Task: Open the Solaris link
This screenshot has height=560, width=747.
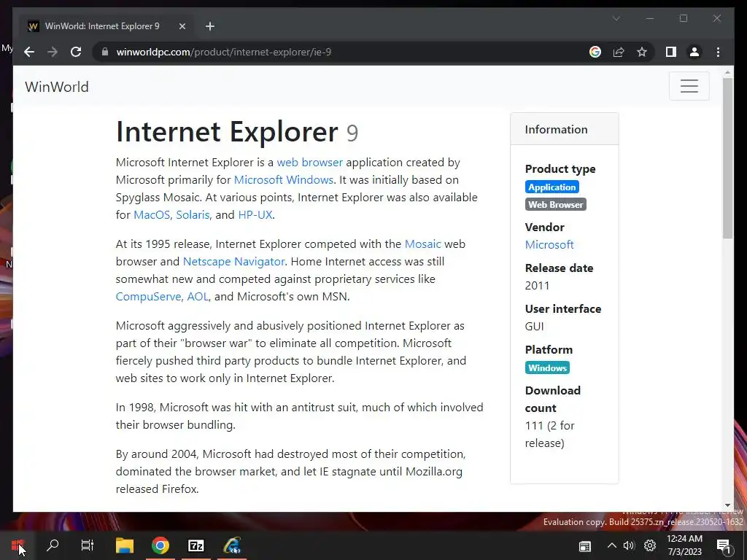Action: (x=193, y=215)
